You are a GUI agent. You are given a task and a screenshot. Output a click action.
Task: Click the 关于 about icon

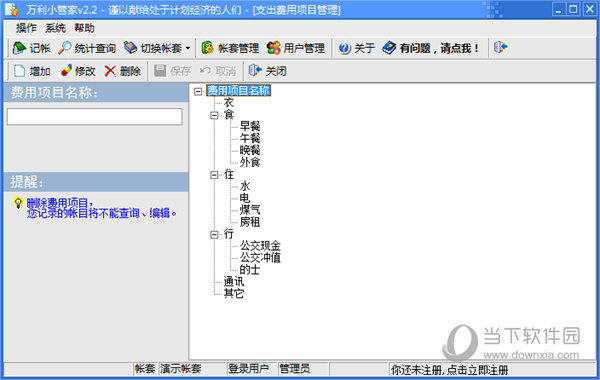344,48
